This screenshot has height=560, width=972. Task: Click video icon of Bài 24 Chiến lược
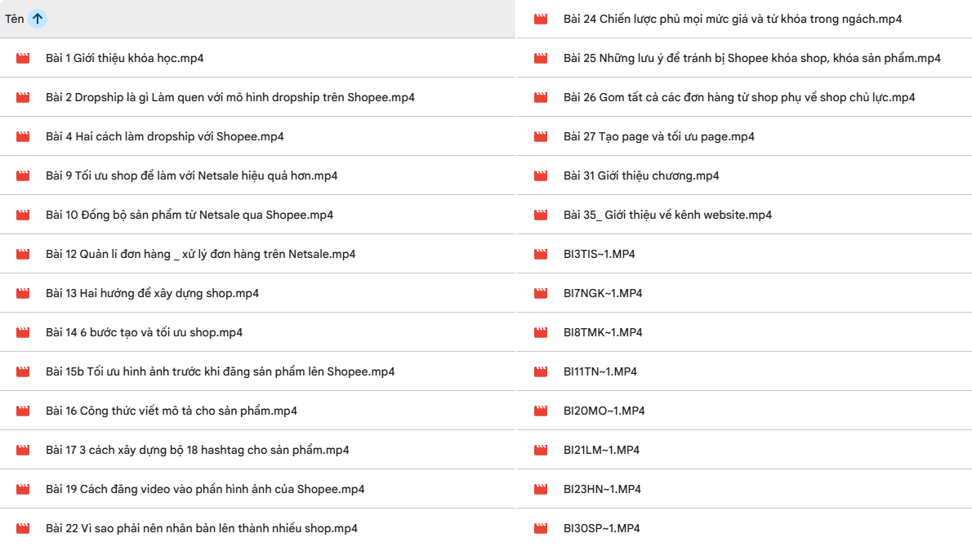(x=541, y=20)
